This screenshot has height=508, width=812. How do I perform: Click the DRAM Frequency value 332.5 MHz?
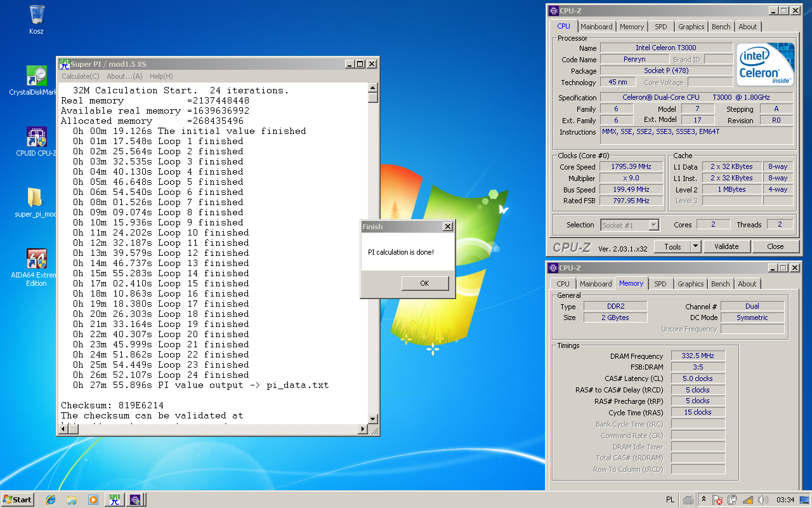pos(698,356)
